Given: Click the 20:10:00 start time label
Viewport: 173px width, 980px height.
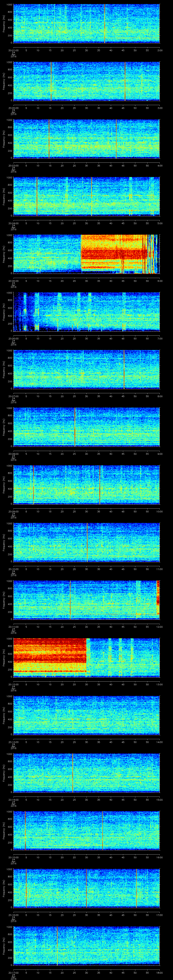Looking at the screenshot, I should pos(13,569).
